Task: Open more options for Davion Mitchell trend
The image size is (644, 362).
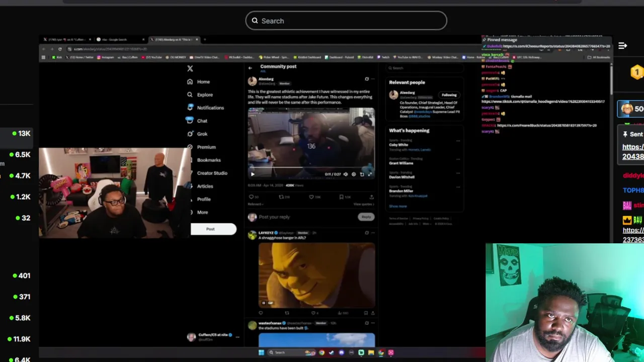Action: click(458, 173)
